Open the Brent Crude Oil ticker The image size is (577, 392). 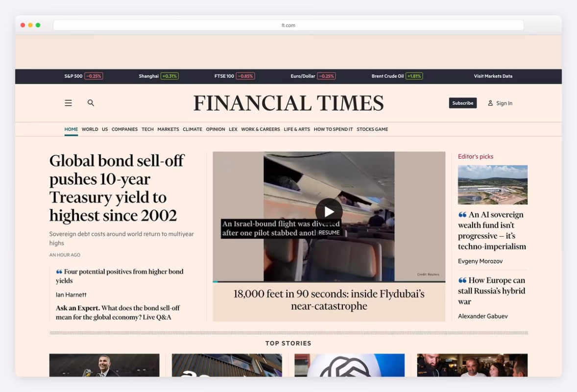point(397,76)
